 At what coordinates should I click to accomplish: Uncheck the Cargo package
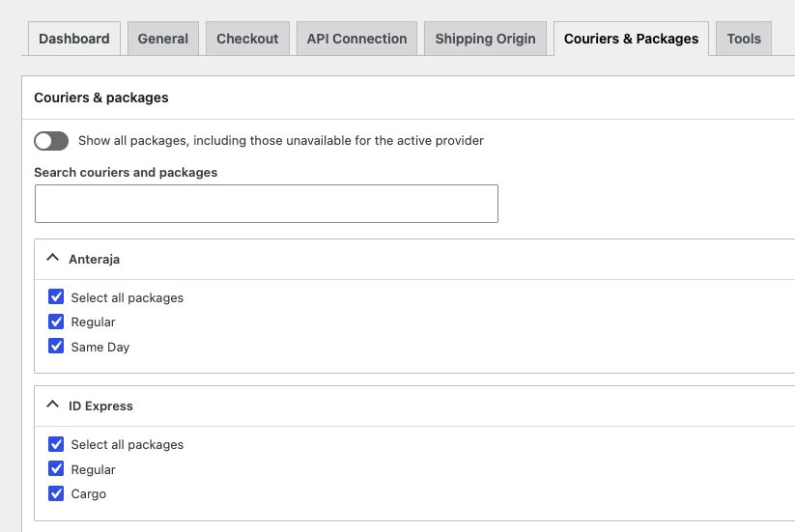click(x=56, y=493)
